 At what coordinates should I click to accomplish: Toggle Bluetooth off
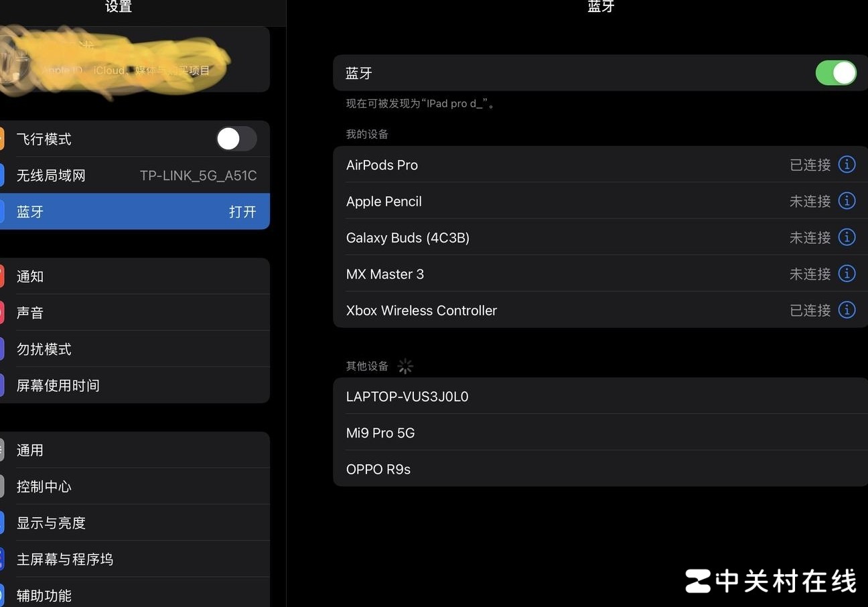coord(835,72)
